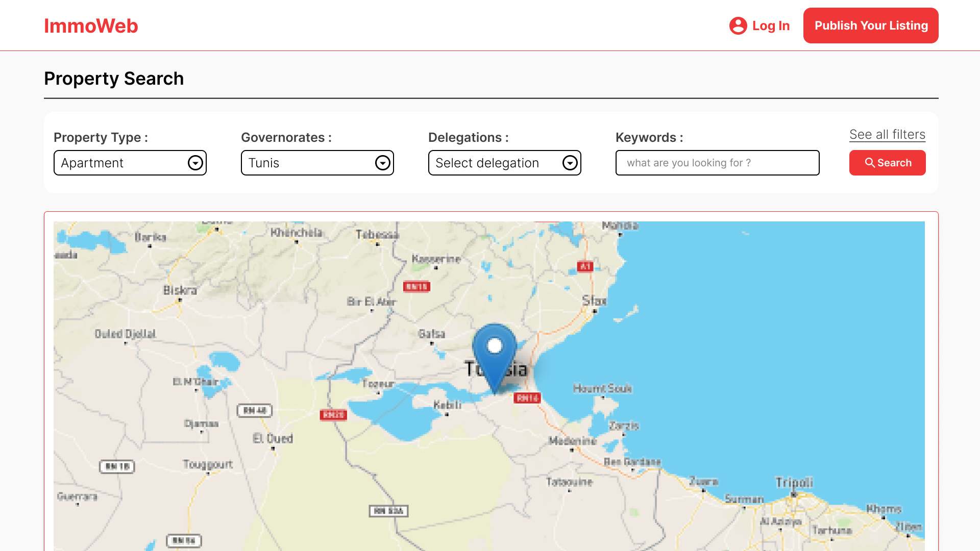Click Publish Your Listing button
This screenshot has height=551, width=980.
coord(871,26)
